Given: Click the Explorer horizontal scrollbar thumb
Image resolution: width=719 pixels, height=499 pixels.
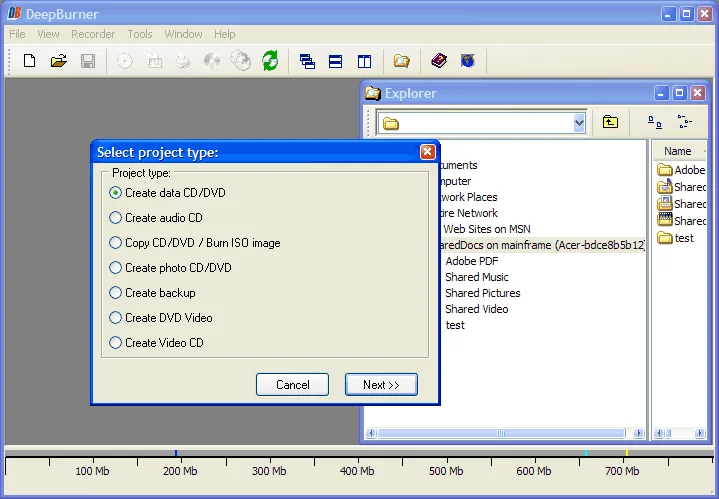Looking at the screenshot, I should [501, 433].
